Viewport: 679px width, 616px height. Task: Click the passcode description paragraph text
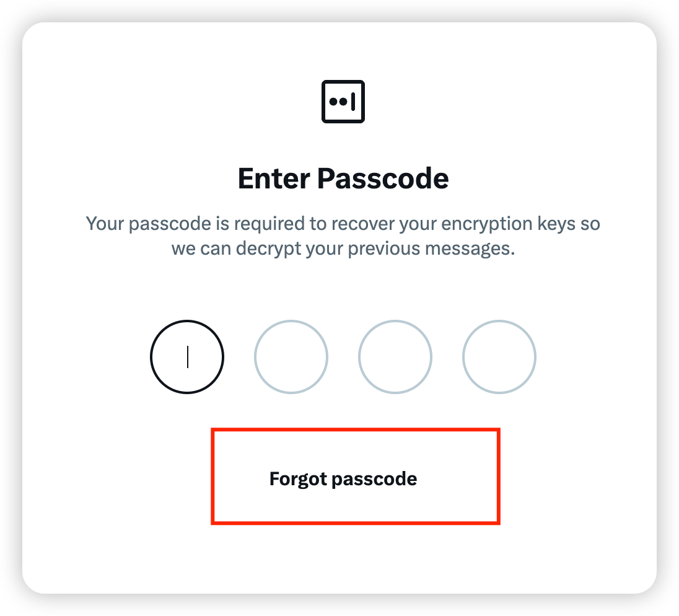coord(343,236)
